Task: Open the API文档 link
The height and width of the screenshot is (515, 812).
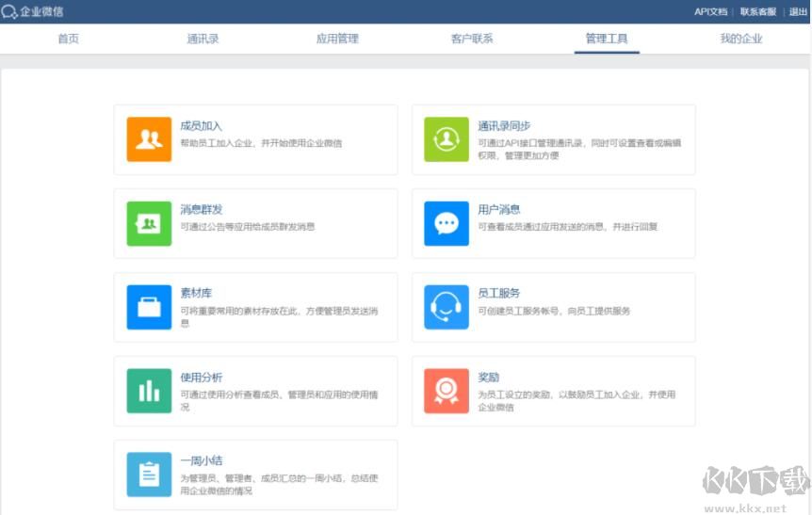Action: 710,11
